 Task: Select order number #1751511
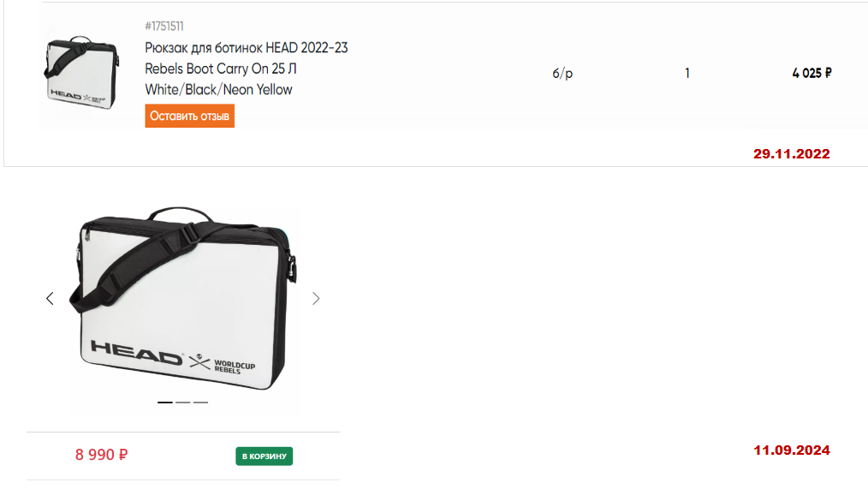coord(164,26)
